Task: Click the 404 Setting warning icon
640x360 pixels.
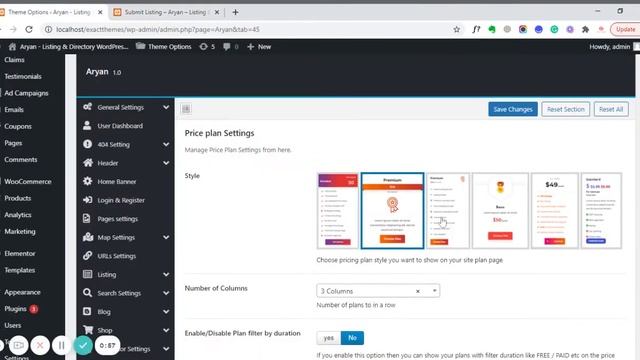Action: click(x=87, y=144)
